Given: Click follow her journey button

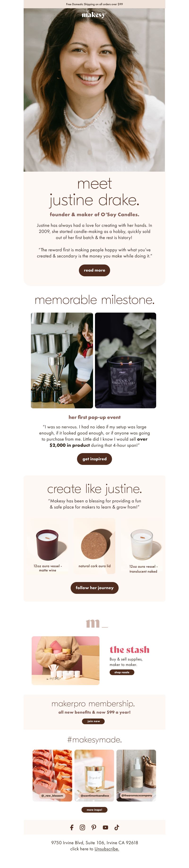Looking at the screenshot, I should click(x=94, y=588).
